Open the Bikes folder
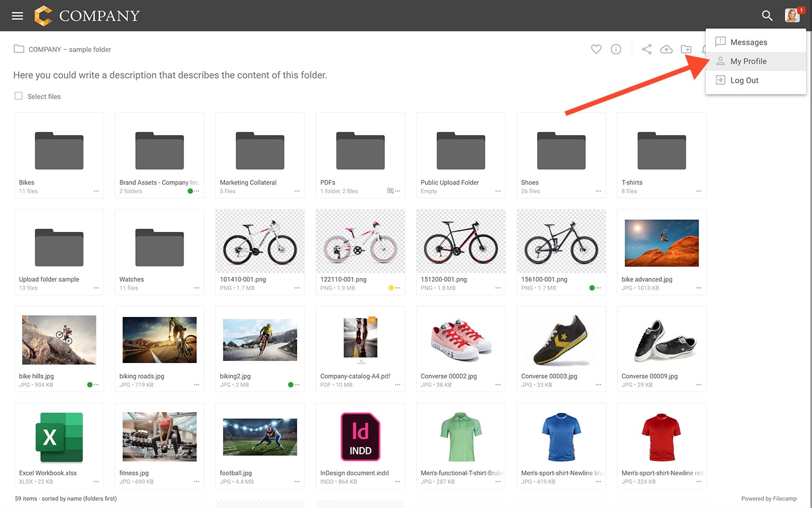 click(x=59, y=150)
